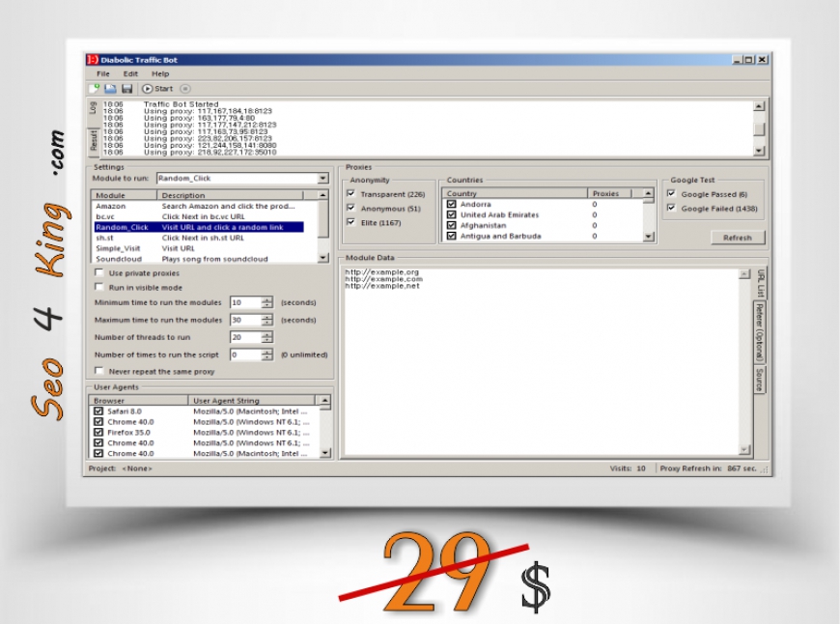The height and width of the screenshot is (624, 840).
Task: Click the Save floppy disk icon
Action: point(126,89)
